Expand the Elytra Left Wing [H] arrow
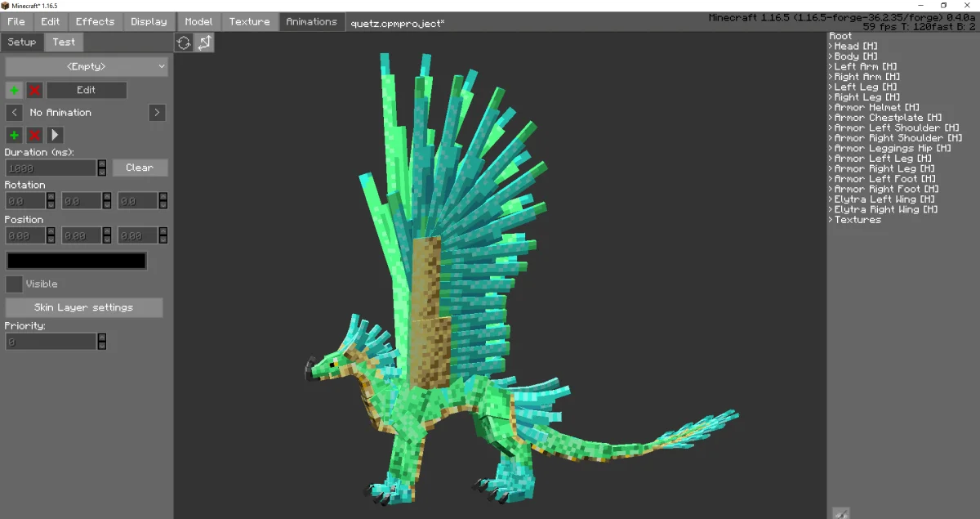 coord(831,199)
